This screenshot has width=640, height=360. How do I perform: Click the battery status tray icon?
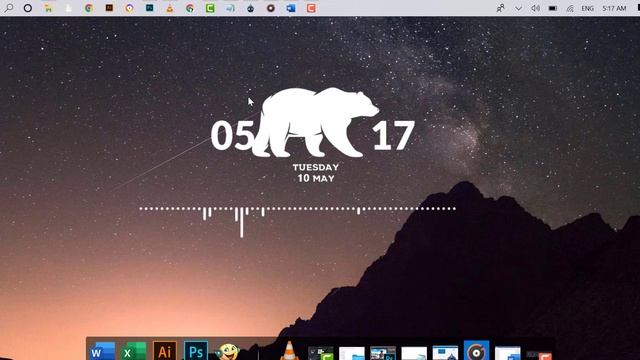coord(553,8)
